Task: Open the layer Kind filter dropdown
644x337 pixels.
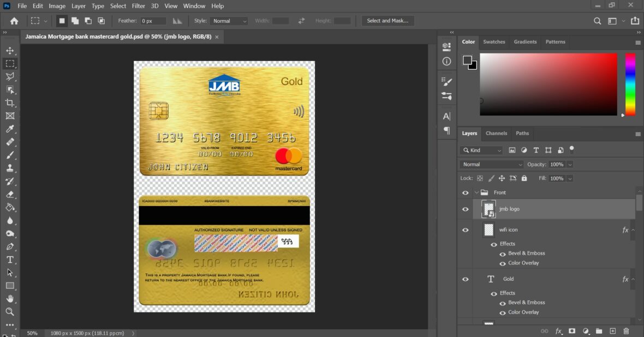Action: (481, 151)
